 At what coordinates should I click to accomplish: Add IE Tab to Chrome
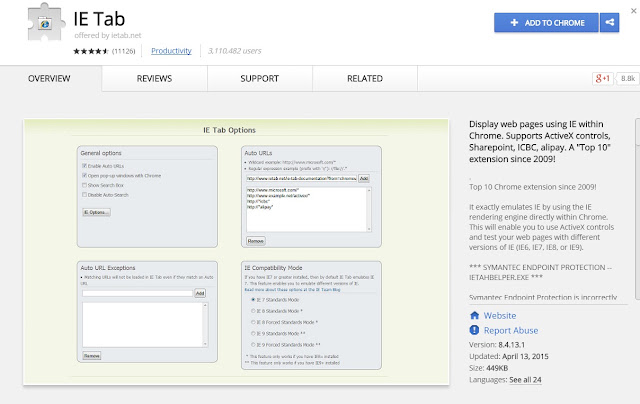coord(547,22)
